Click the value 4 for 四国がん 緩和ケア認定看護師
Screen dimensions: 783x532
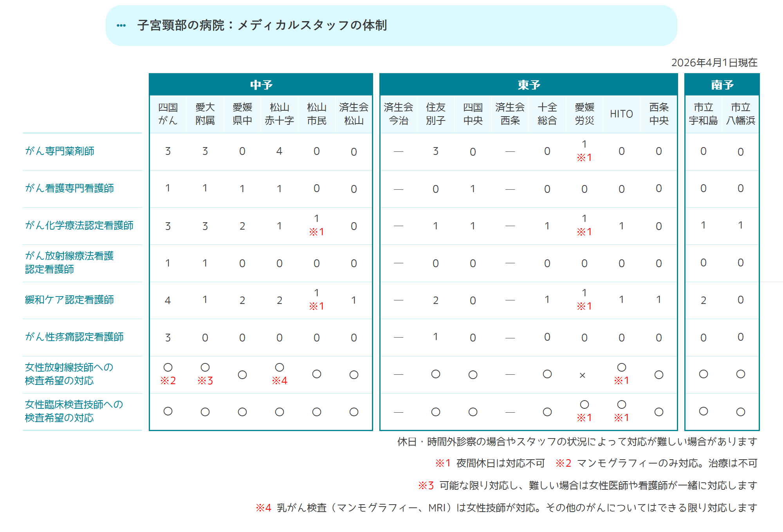(x=168, y=300)
